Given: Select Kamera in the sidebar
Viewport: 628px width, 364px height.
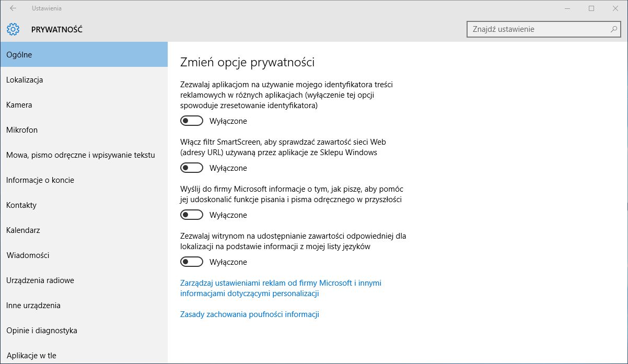Looking at the screenshot, I should click(x=19, y=105).
